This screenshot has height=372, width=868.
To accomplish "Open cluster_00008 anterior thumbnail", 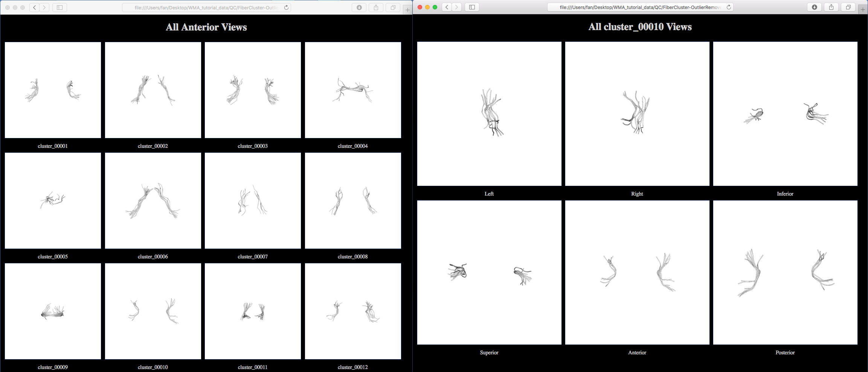I will pyautogui.click(x=353, y=200).
